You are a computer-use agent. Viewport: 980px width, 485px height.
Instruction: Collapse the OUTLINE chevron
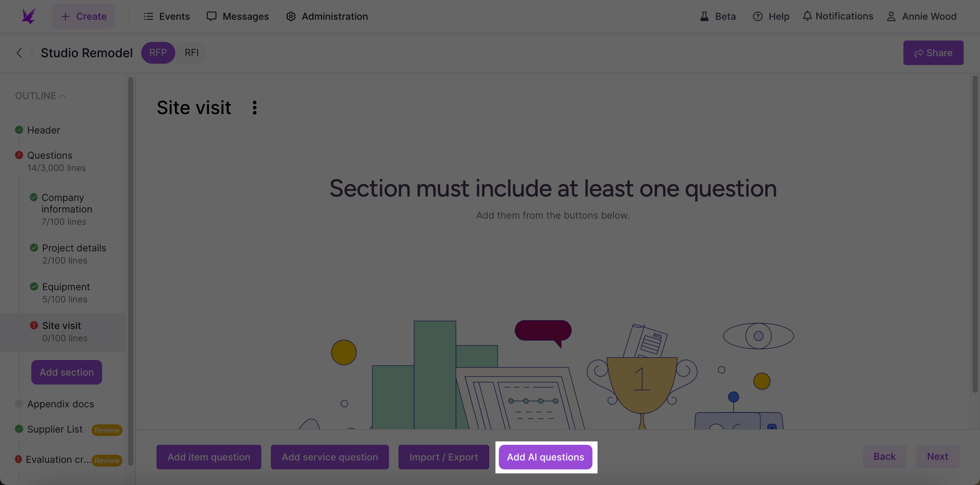point(63,96)
